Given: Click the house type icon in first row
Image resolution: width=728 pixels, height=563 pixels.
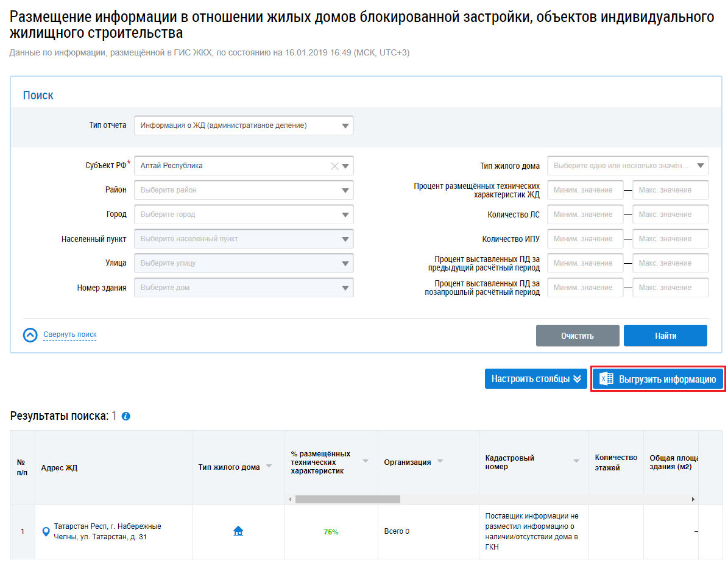Looking at the screenshot, I should click(x=238, y=531).
